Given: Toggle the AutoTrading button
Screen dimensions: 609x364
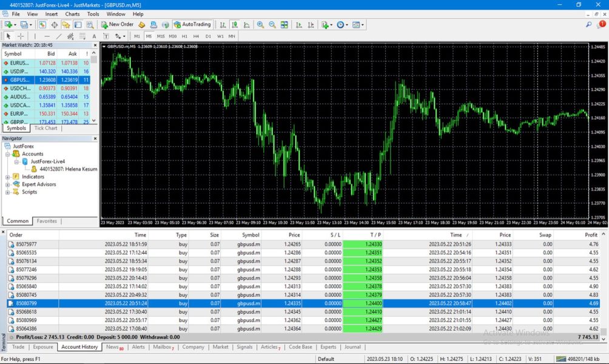Looking at the screenshot, I should coord(192,24).
